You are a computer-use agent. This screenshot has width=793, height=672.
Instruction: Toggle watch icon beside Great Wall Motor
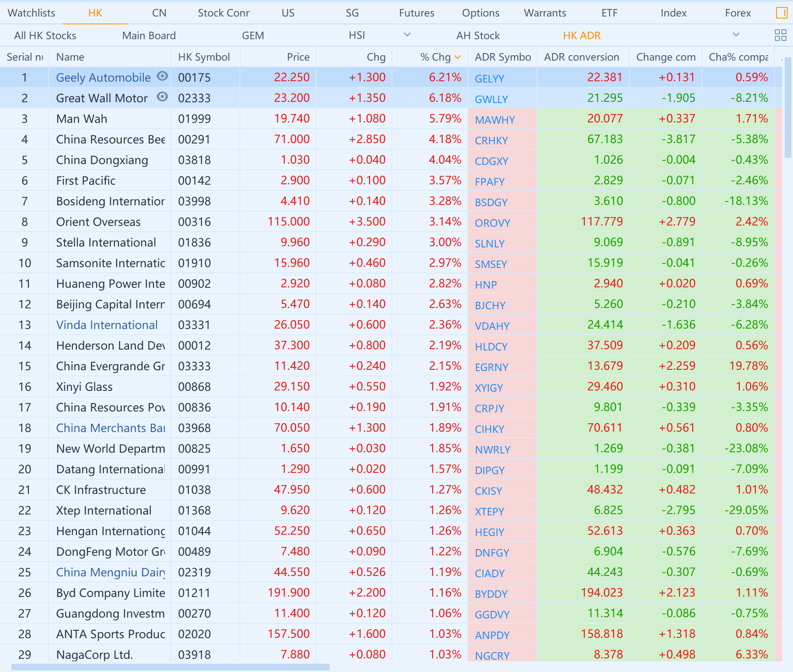coord(163,96)
